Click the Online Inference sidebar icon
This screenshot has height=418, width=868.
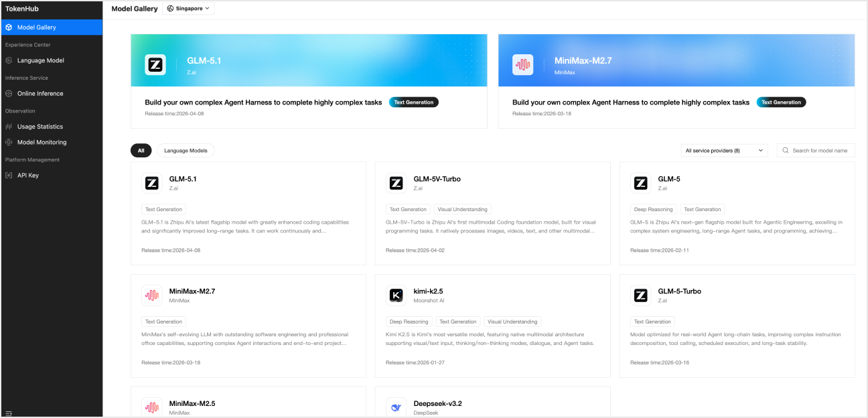(9, 94)
